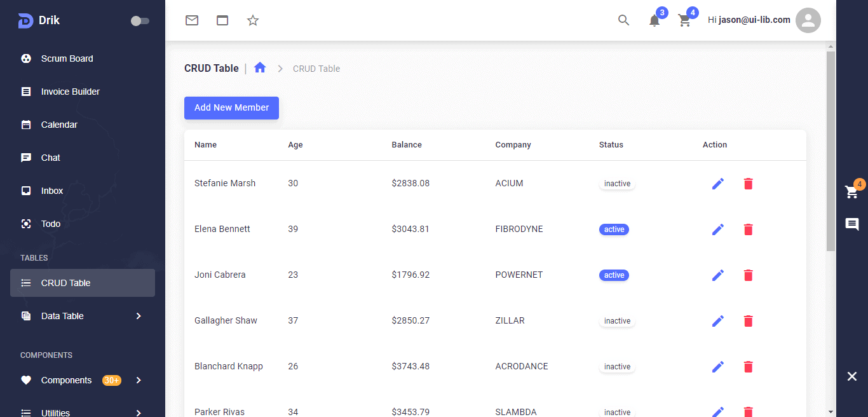Viewport: 868px width, 417px height.
Task: Open the chat message icon on right panel
Action: 852,224
